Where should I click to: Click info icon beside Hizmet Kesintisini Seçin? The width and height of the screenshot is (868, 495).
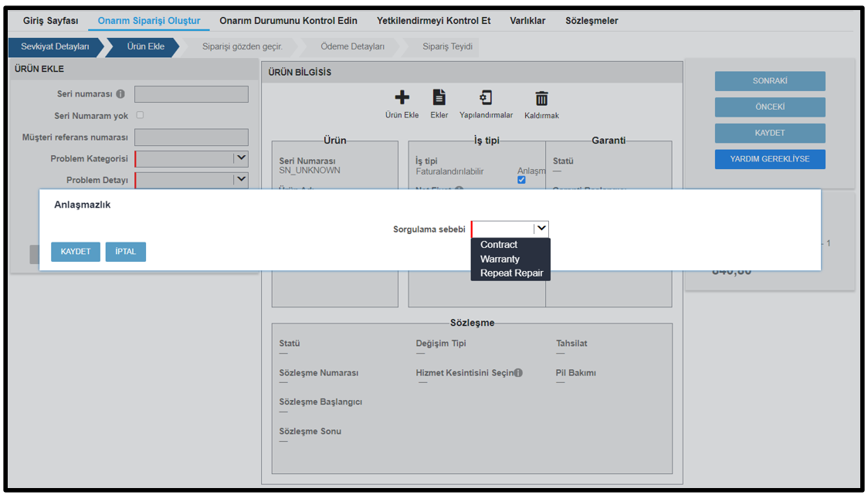coord(518,373)
